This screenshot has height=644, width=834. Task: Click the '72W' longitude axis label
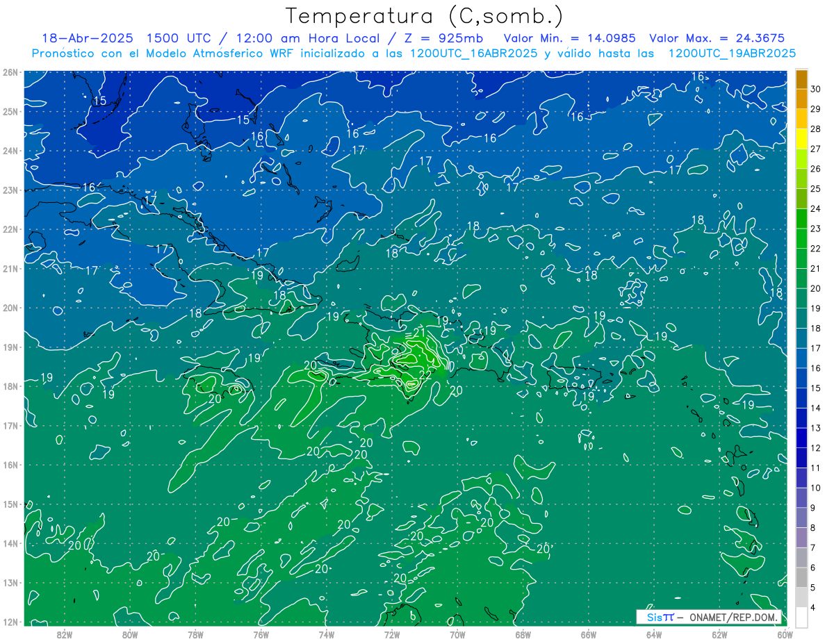coord(392,635)
